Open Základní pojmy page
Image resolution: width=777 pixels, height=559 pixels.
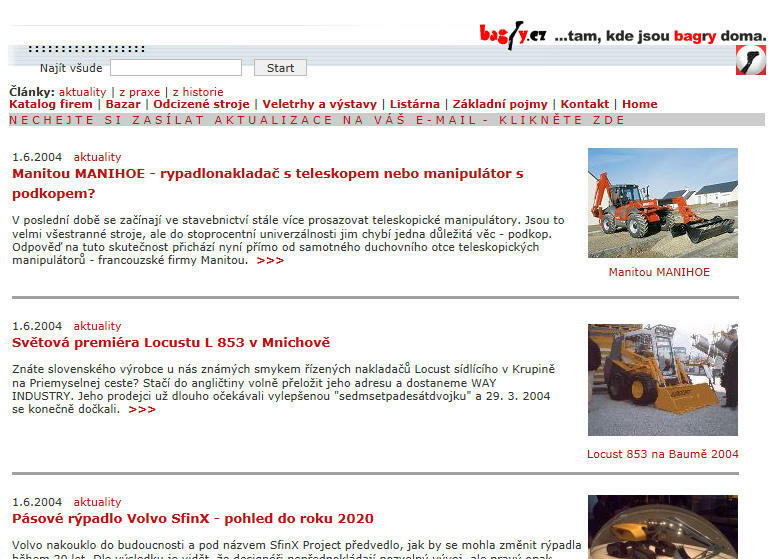pos(500,104)
